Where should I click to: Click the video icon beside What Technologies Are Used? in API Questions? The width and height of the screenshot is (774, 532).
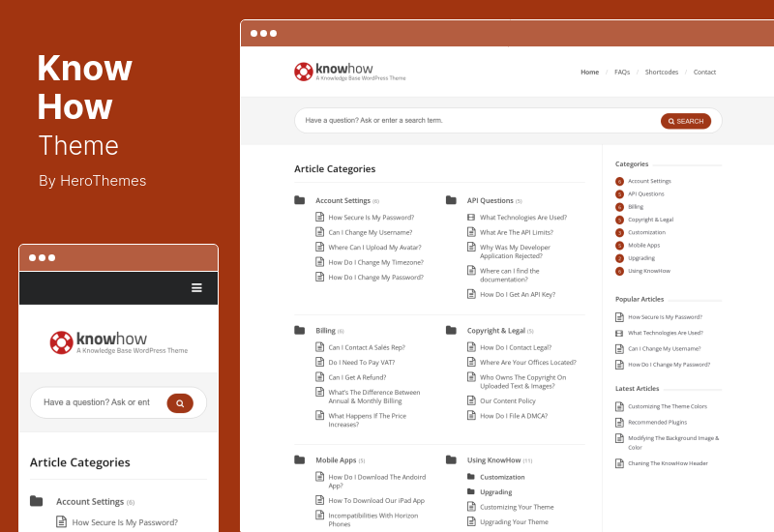pos(471,217)
